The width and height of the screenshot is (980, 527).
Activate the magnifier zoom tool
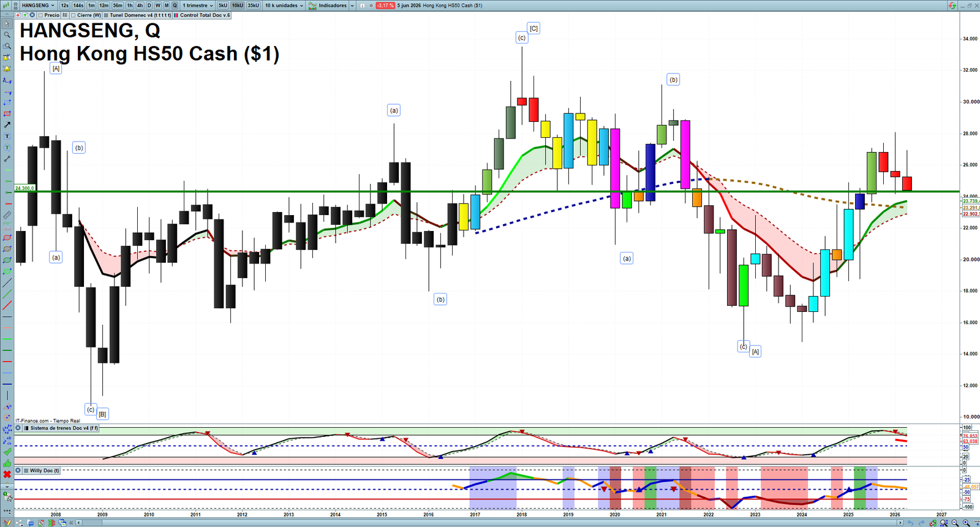click(7, 35)
